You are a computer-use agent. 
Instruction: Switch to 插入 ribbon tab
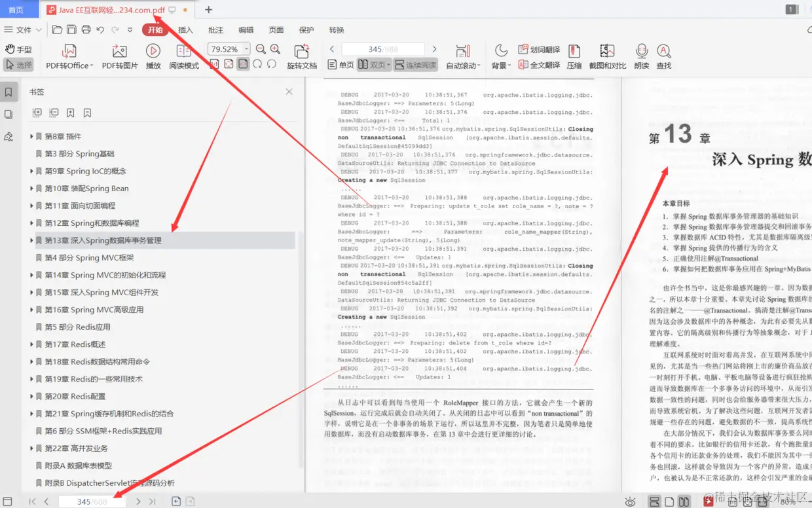point(185,29)
